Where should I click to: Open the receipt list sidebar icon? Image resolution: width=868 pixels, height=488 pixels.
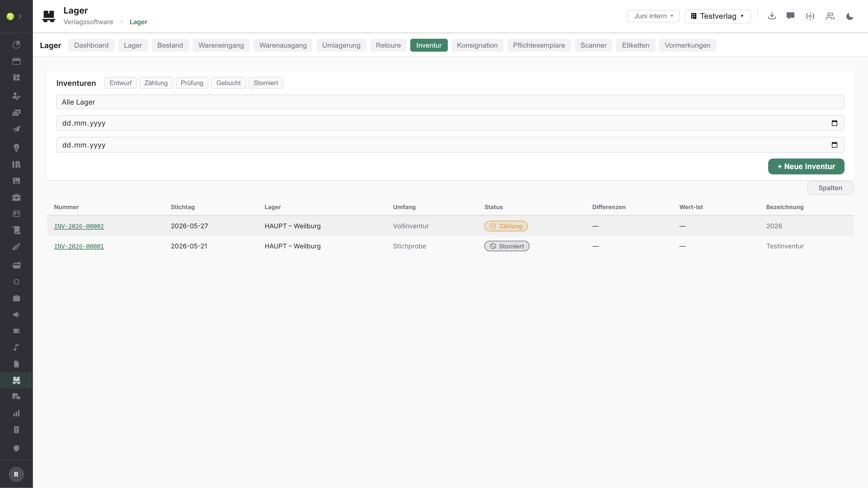16,430
